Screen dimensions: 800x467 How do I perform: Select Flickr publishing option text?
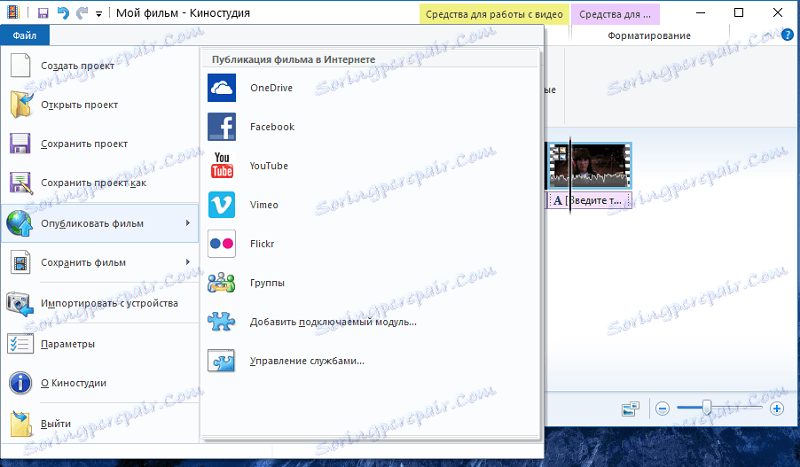(x=262, y=244)
